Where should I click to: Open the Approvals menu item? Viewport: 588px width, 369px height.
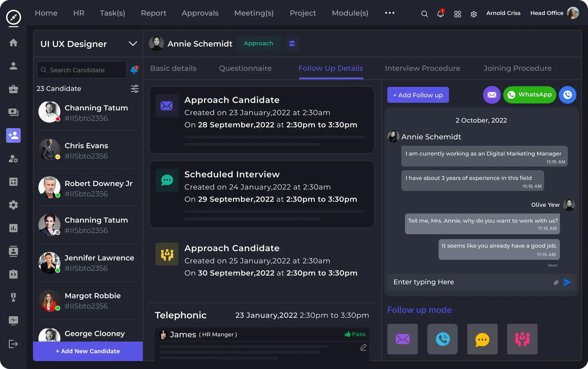200,13
